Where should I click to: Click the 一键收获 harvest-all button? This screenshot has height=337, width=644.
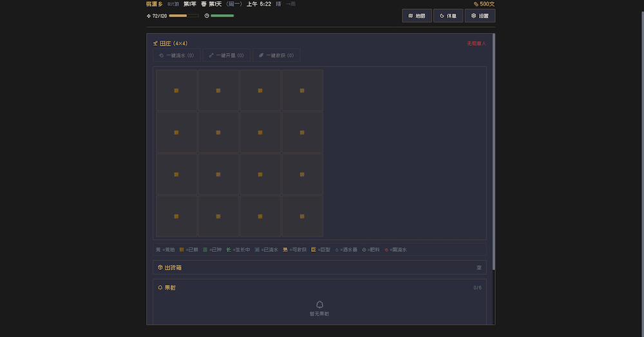276,55
